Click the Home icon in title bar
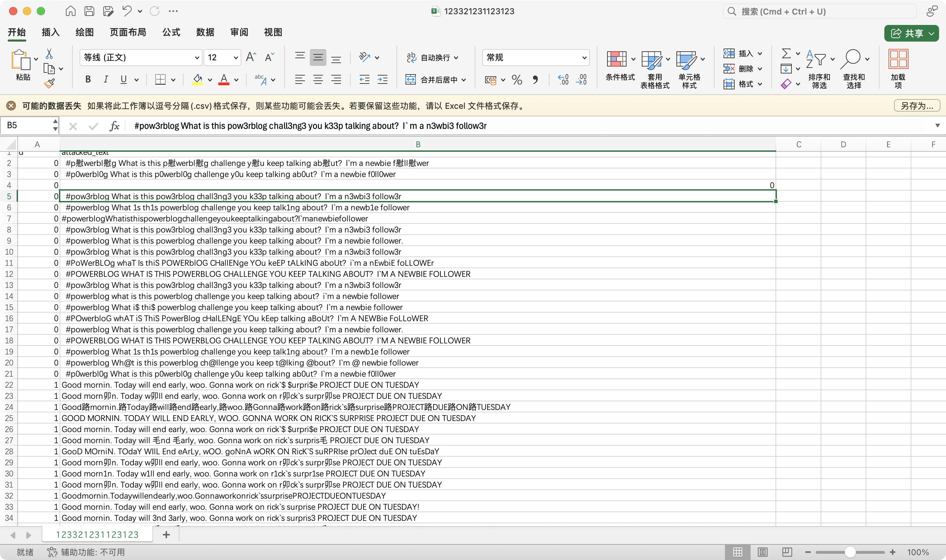Screen dimensions: 946x560 coord(71,11)
